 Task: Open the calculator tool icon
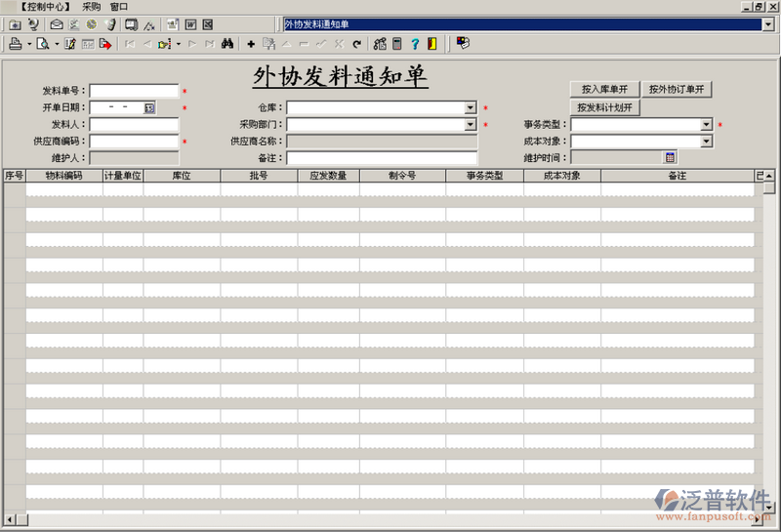click(x=397, y=44)
